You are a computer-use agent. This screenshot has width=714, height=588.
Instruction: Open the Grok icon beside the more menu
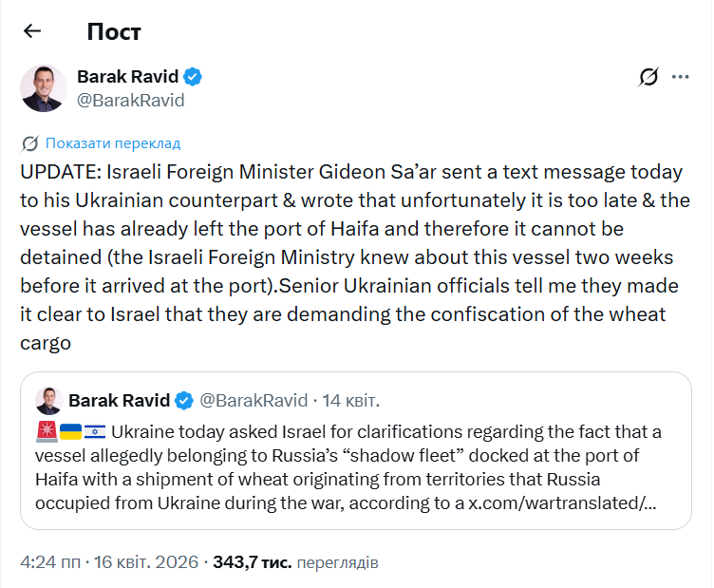[x=648, y=77]
